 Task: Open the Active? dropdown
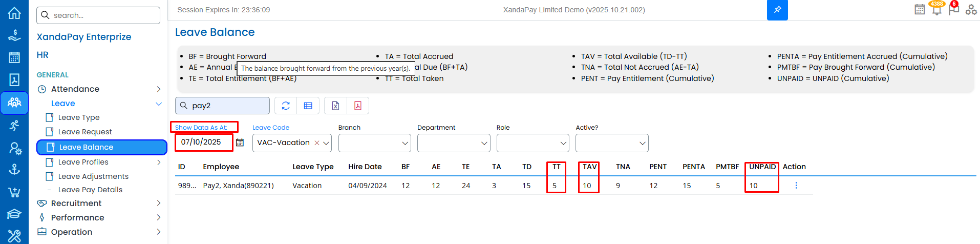(x=611, y=143)
